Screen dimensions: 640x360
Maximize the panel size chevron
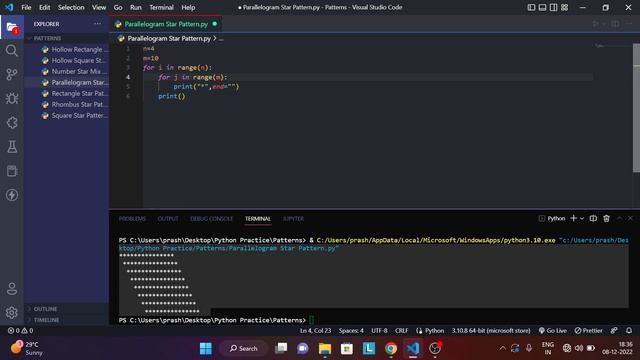(620, 218)
